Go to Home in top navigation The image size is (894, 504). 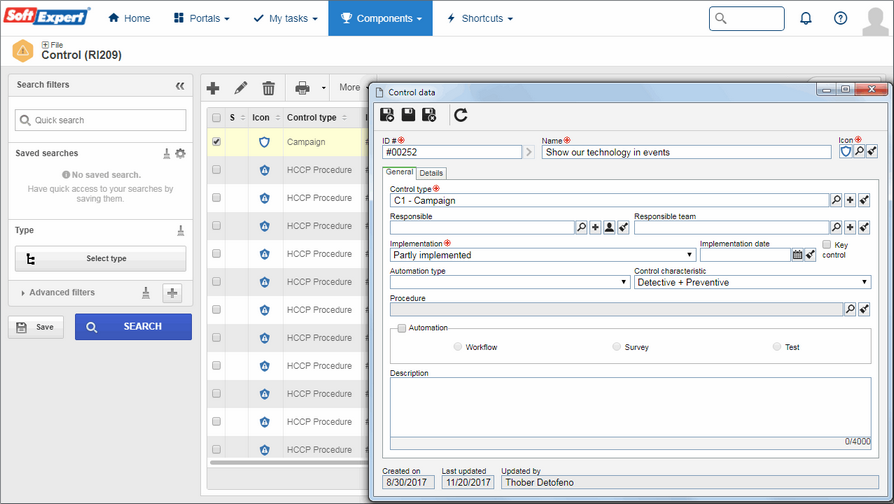[x=129, y=18]
